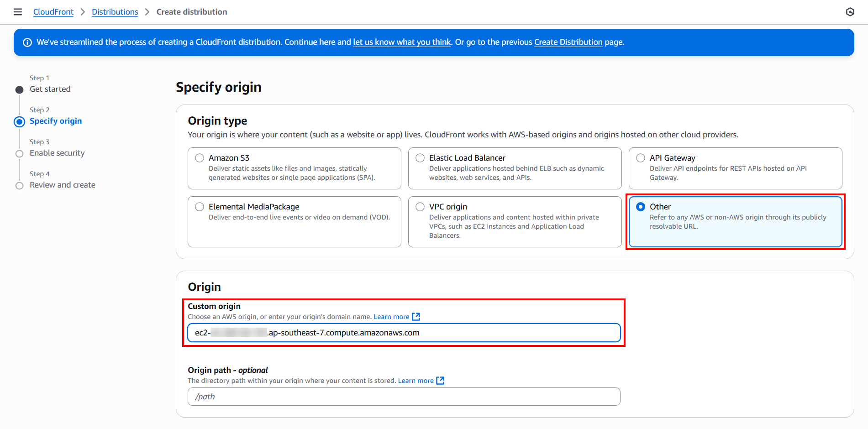The height and width of the screenshot is (429, 868).
Task: Click external link icon beside Custom origin Learn more
Action: coord(416,317)
